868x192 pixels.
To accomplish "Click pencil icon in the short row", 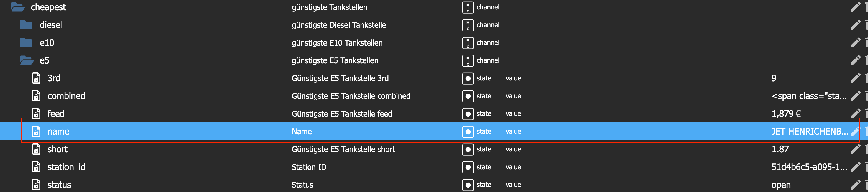I will (855, 149).
